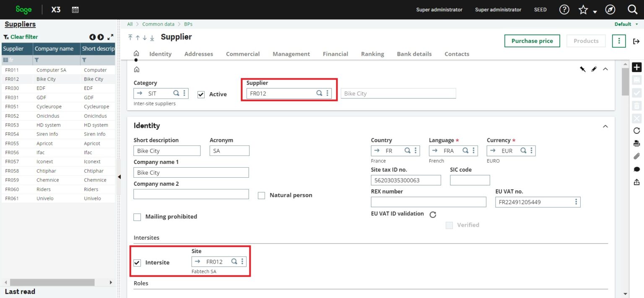The width and height of the screenshot is (644, 298).
Task: Switch to the Financial tab
Action: [335, 54]
